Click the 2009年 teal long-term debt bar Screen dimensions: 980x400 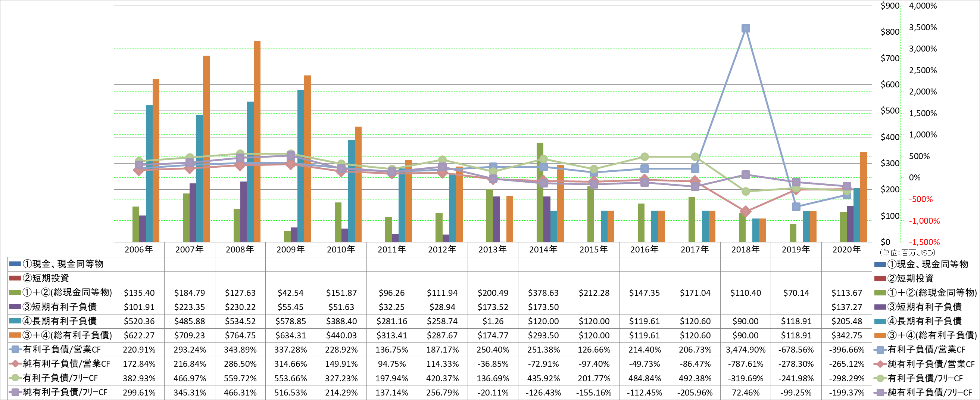(x=301, y=166)
